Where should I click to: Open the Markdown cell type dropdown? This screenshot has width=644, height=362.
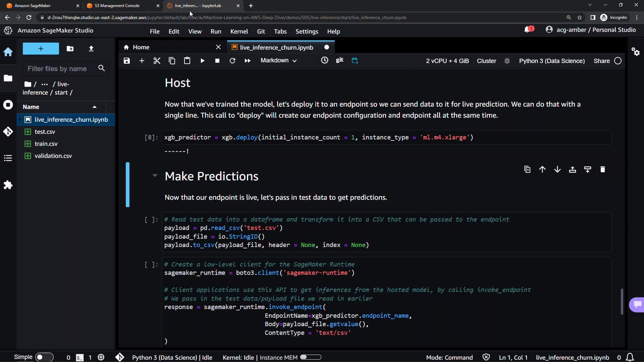pos(278,61)
